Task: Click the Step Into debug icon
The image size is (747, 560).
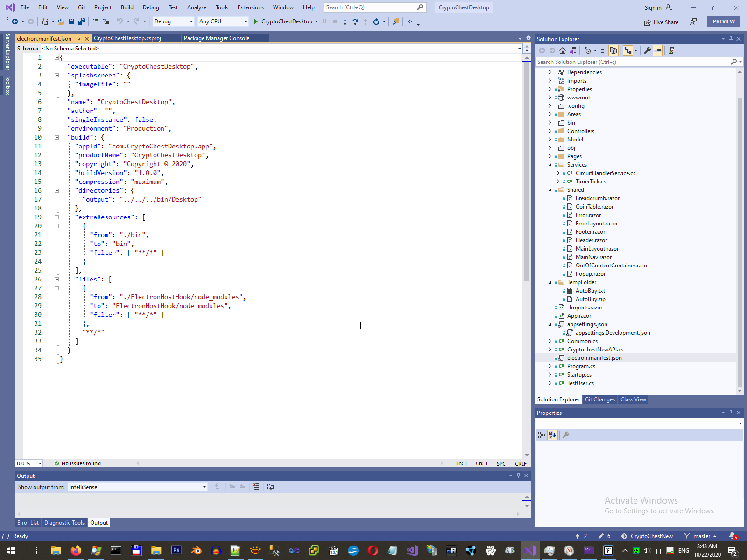Action: (345, 21)
